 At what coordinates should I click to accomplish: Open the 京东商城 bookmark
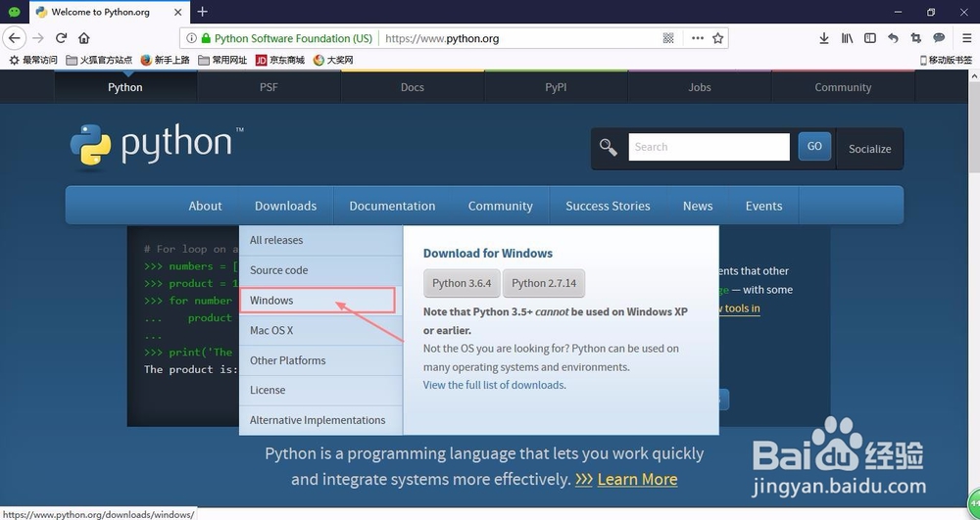(x=280, y=60)
